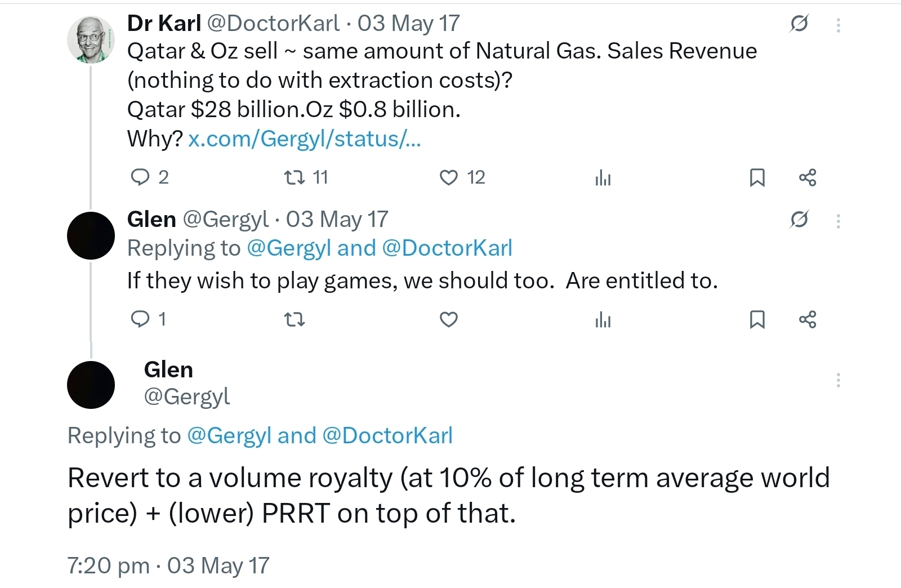Bookmark Dr Karl's tweet
This screenshot has height=588, width=901.
(x=757, y=178)
